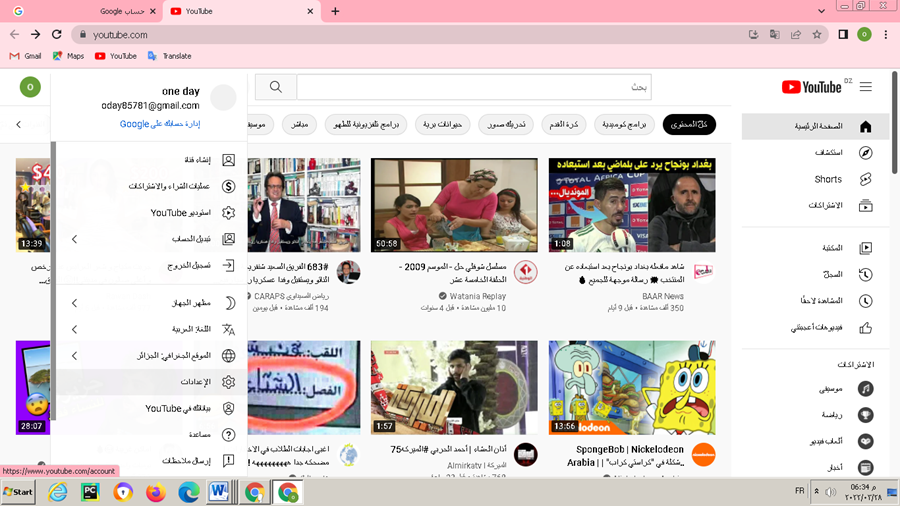Open a new Chrome tab

pos(335,11)
